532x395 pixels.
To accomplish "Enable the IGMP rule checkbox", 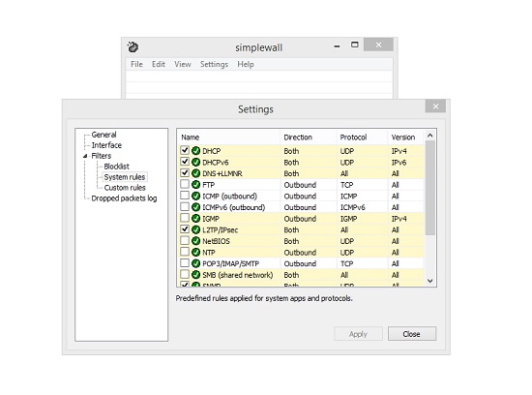I will pos(185,218).
